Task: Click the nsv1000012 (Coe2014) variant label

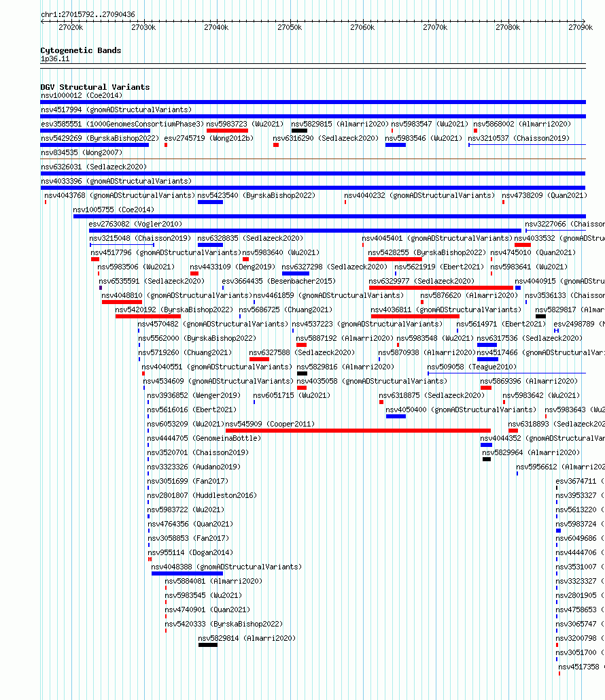Action: [x=81, y=95]
